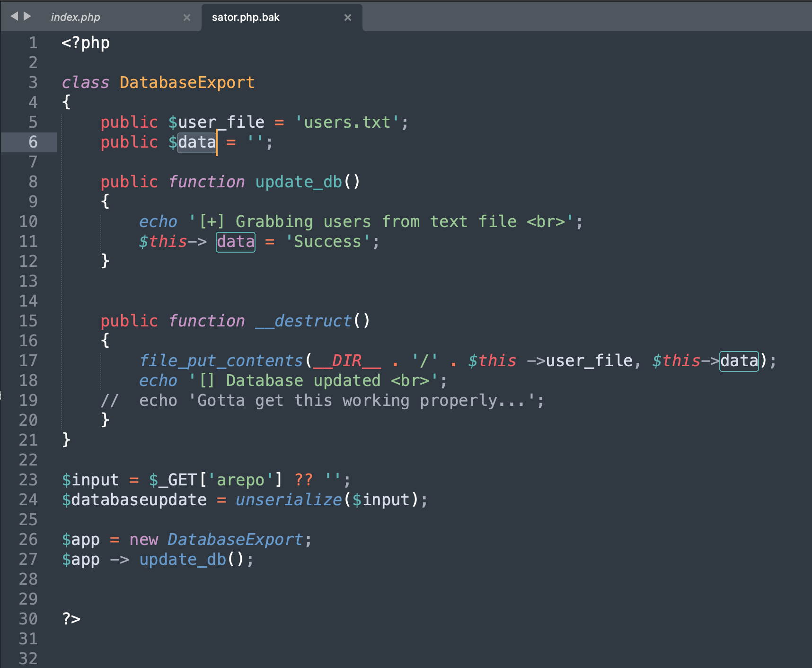The image size is (812, 668).
Task: Click line number 30 in the gutter
Action: [x=28, y=619]
